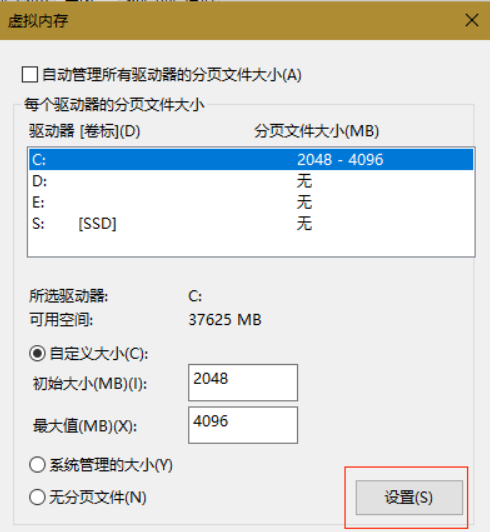Select drive E: in the drive list
This screenshot has width=490, height=532.
[251, 203]
